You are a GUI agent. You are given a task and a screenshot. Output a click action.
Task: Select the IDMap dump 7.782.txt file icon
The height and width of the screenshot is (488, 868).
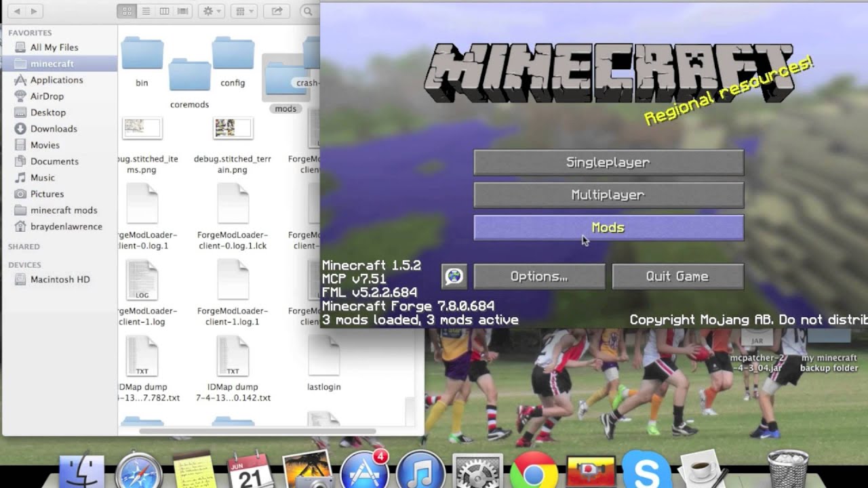[142, 355]
